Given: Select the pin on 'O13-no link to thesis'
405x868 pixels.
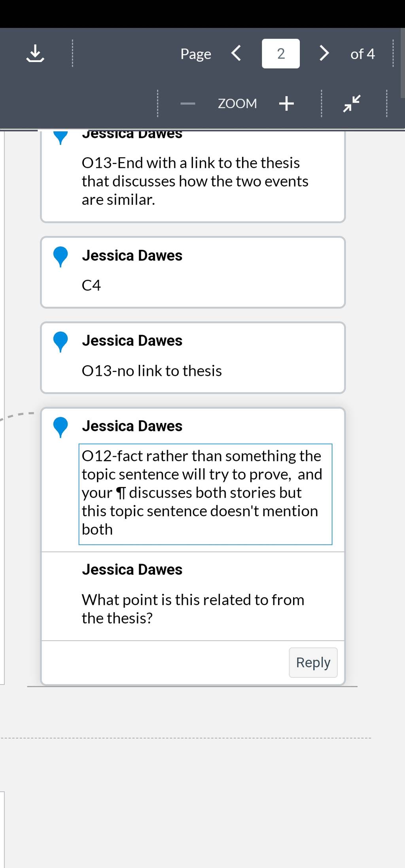Looking at the screenshot, I should (x=61, y=342).
